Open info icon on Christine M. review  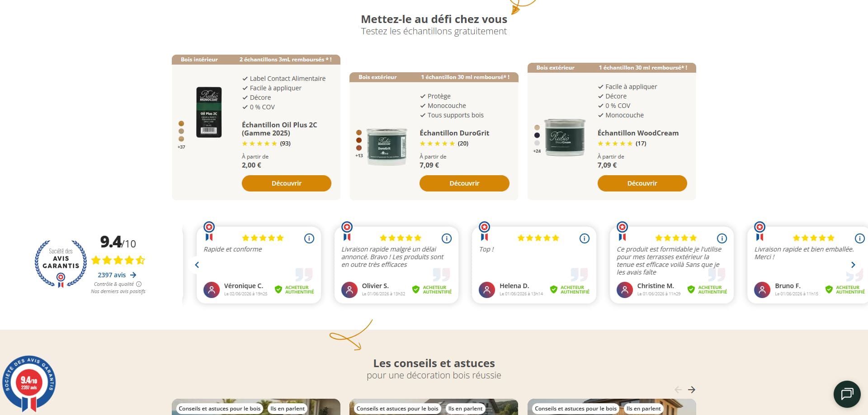[x=722, y=238]
